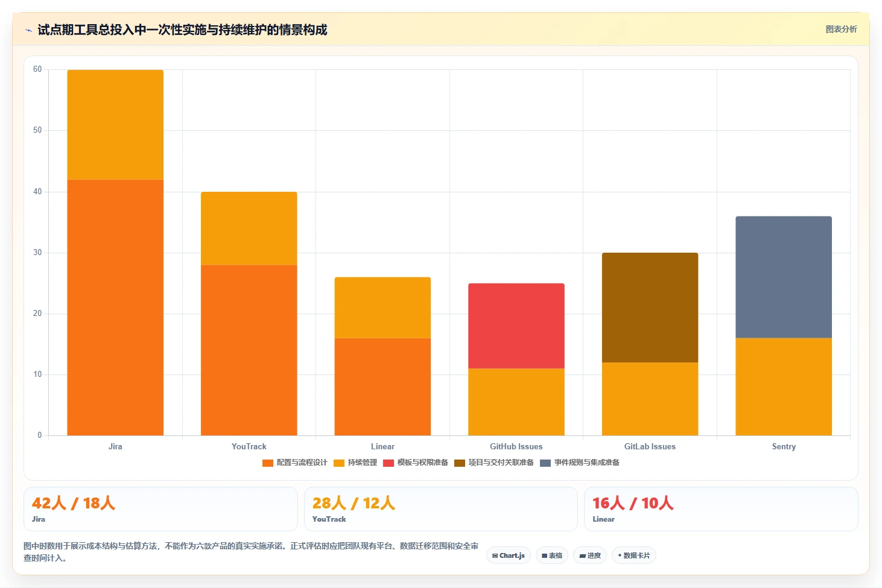The width and height of the screenshot is (882, 588).
Task: Open the Jira 42人 / 18人 data card
Action: coord(160,509)
